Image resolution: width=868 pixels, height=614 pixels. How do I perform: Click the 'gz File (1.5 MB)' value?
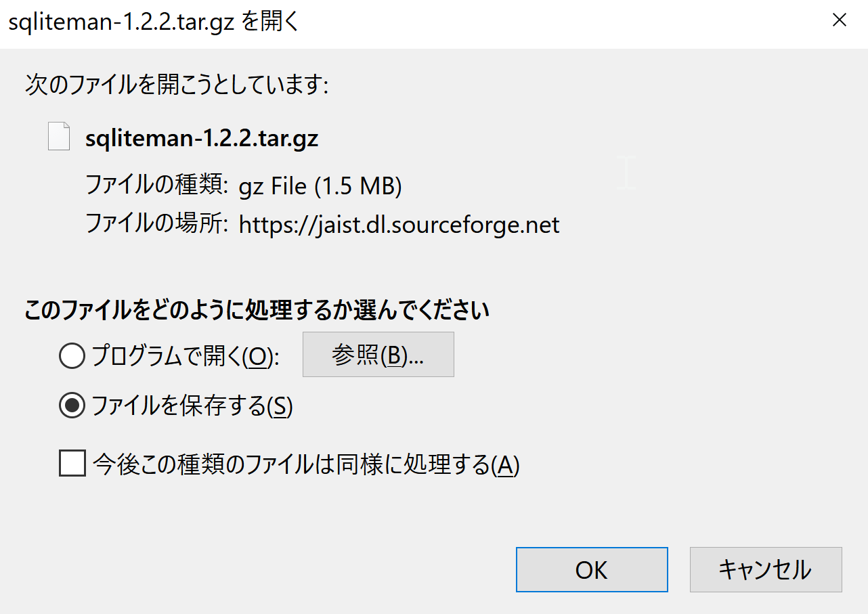(320, 186)
